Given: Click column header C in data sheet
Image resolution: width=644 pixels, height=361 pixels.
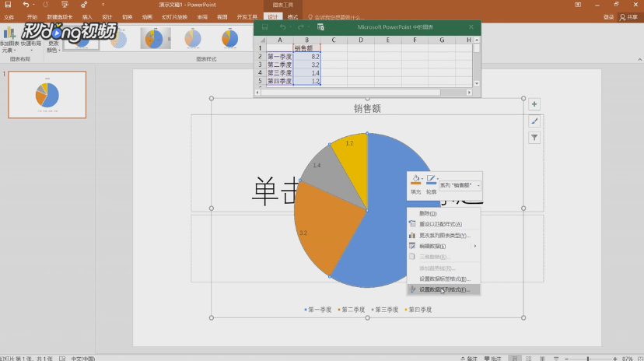Looking at the screenshot, I should [334, 40].
